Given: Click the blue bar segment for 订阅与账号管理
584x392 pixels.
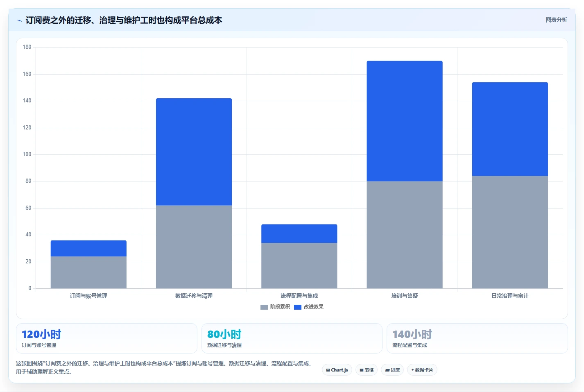Looking at the screenshot, I should click(88, 248).
